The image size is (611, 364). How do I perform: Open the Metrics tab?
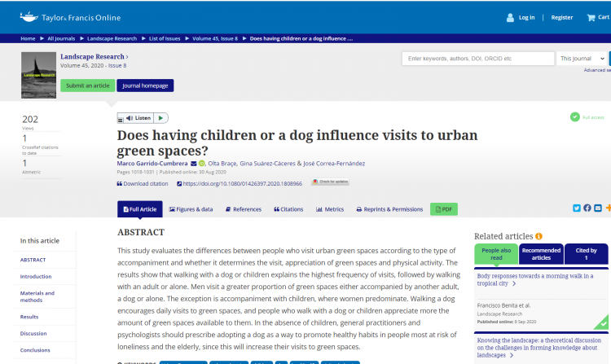point(330,209)
